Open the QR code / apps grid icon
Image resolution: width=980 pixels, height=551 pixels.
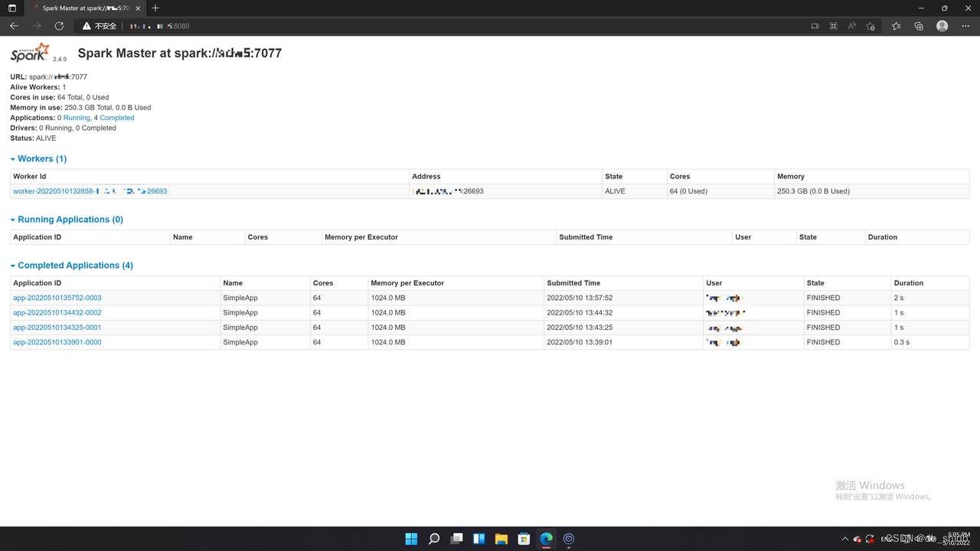click(x=833, y=26)
